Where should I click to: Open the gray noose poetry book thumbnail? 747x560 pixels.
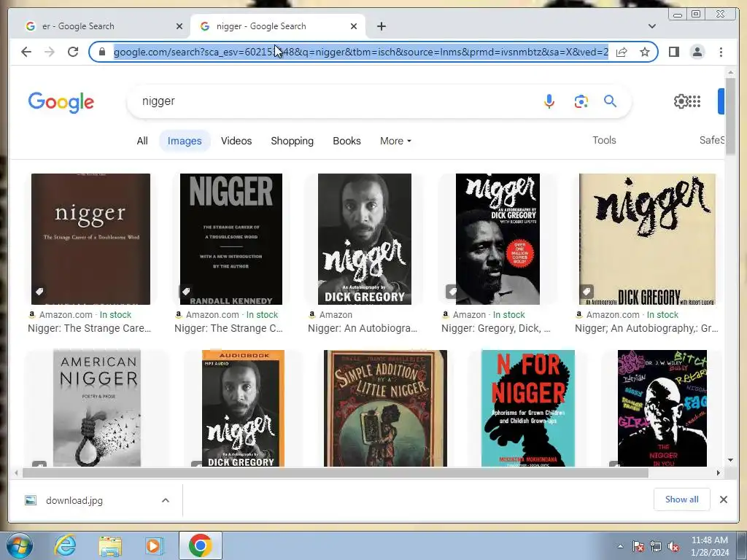pyautogui.click(x=97, y=408)
